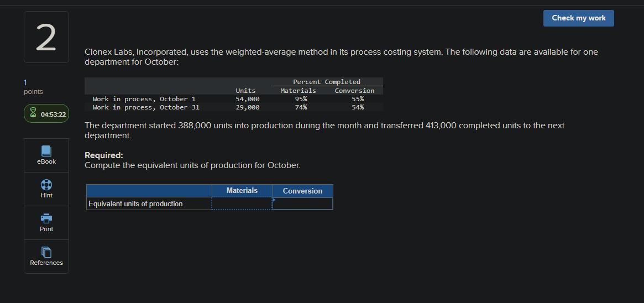Click the 55% conversion value
Screen dimensions: 644x303
pos(357,99)
